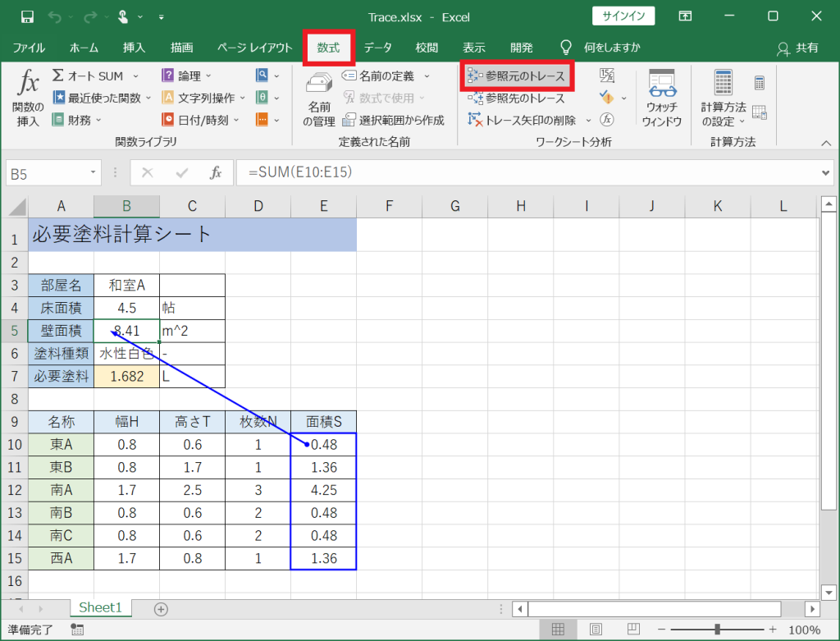Open the ファイル tab
The image size is (840, 641).
[29, 48]
